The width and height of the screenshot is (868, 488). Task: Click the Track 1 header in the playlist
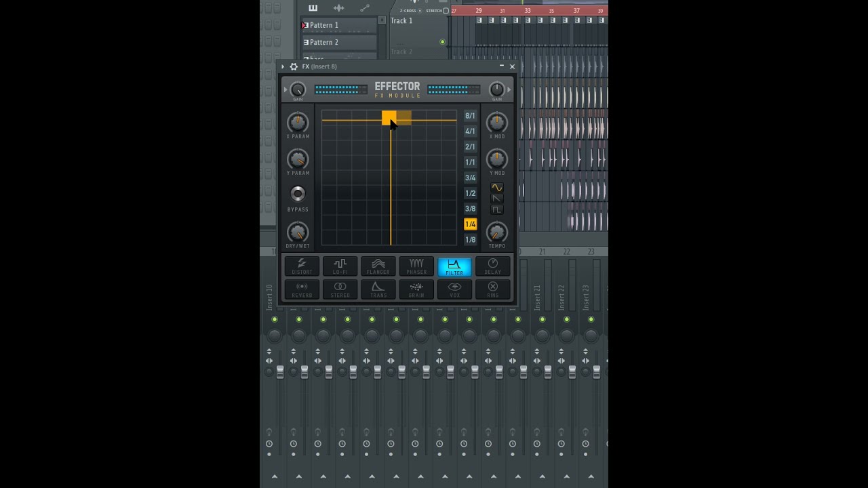coord(419,32)
